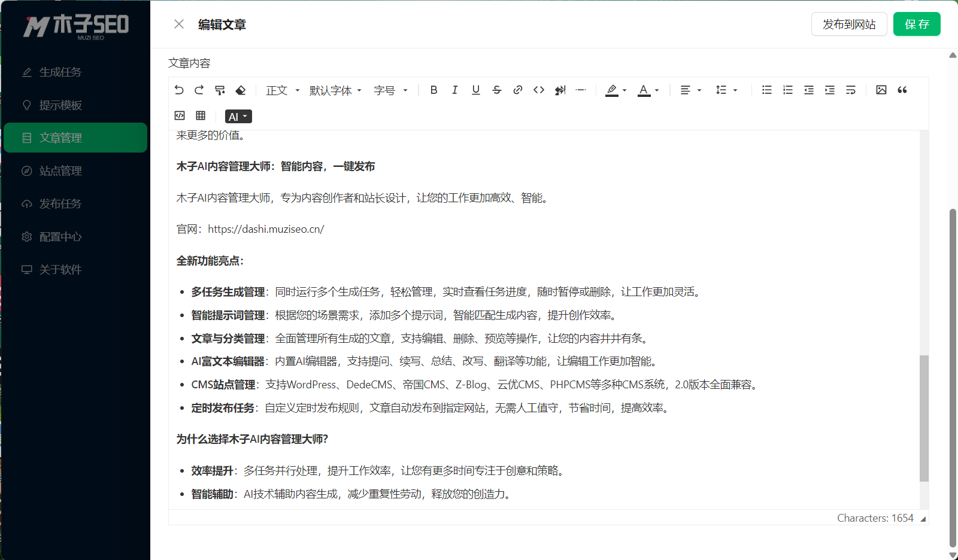Insert a table
Viewport: 958px width, 560px height.
pos(201,115)
